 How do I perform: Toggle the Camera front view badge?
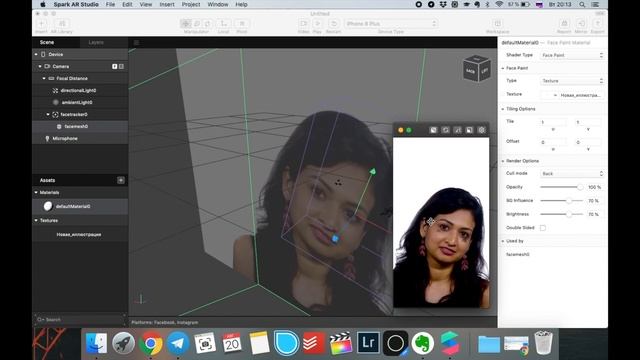point(115,66)
